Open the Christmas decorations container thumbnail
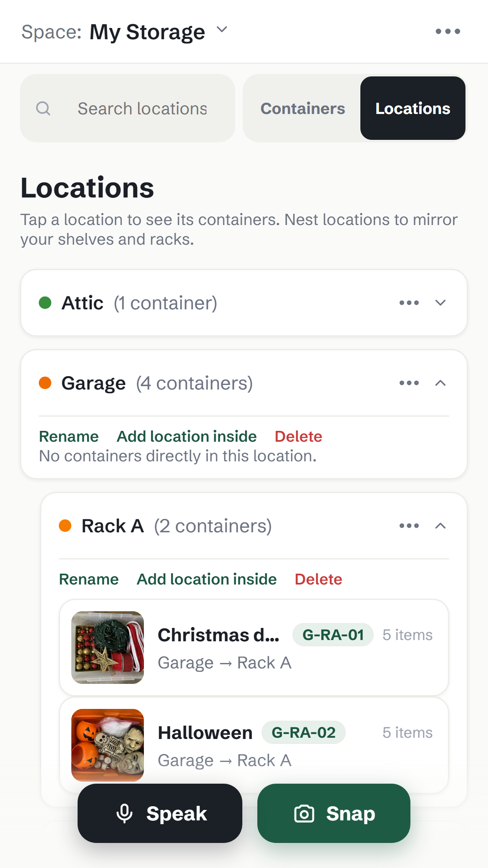This screenshot has width=488, height=868. (x=108, y=648)
